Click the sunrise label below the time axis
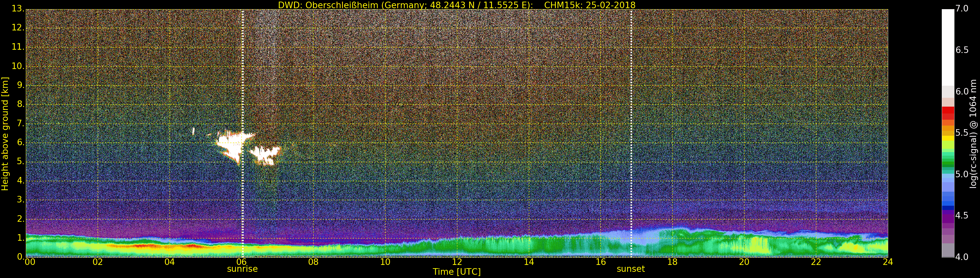980x278 pixels. (242, 269)
